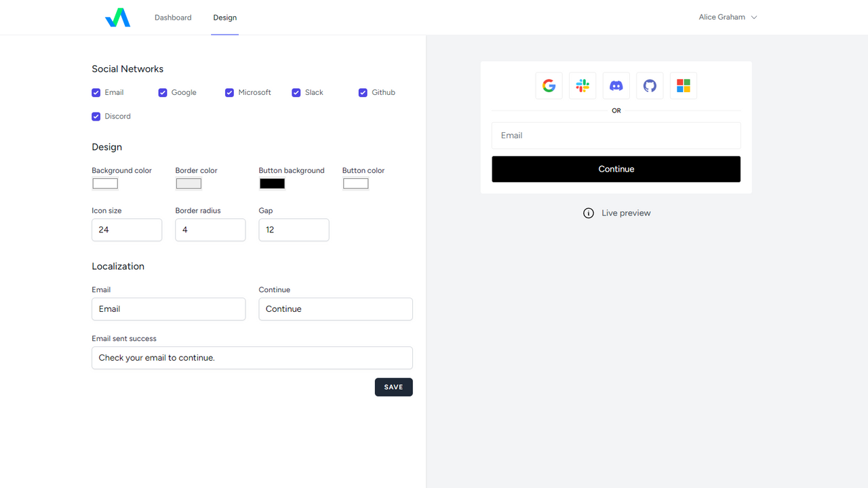Select the Design tab
868x488 pixels.
[224, 18]
